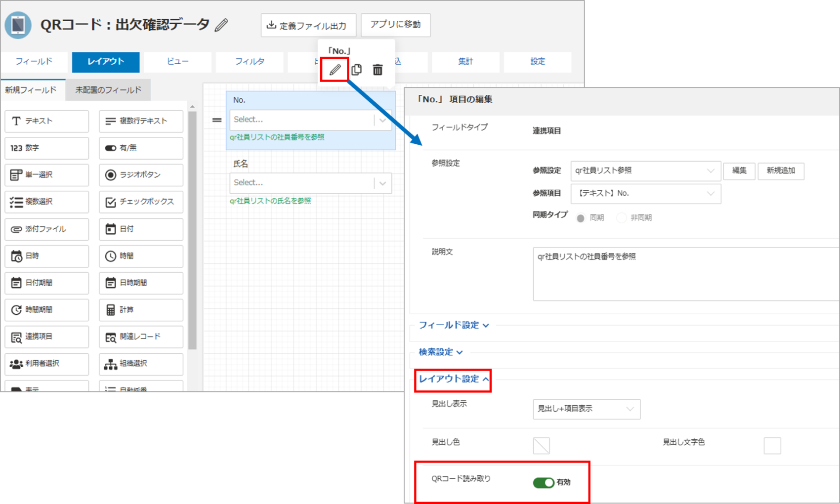Select the ラジオボタン field type
Image resolution: width=840 pixels, height=504 pixels.
[x=141, y=175]
